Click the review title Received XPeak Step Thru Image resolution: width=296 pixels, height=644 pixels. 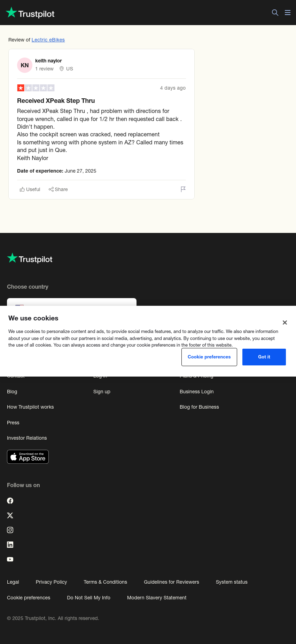pos(56,101)
